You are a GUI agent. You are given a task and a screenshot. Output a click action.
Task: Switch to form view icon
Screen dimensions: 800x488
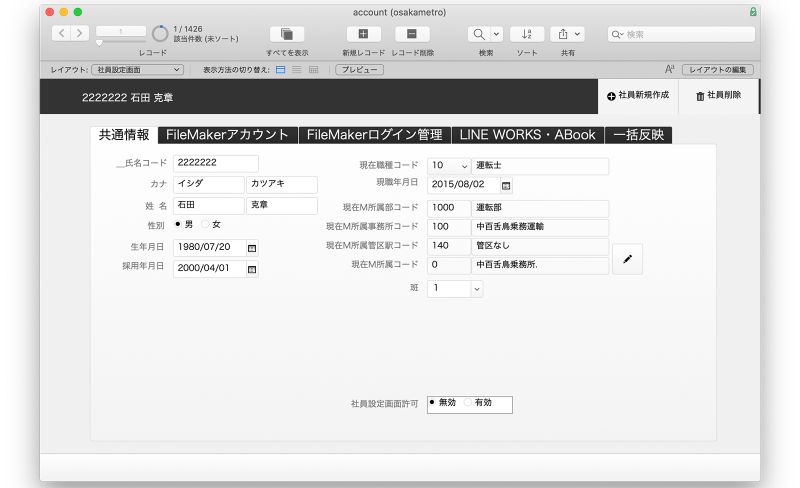point(281,69)
